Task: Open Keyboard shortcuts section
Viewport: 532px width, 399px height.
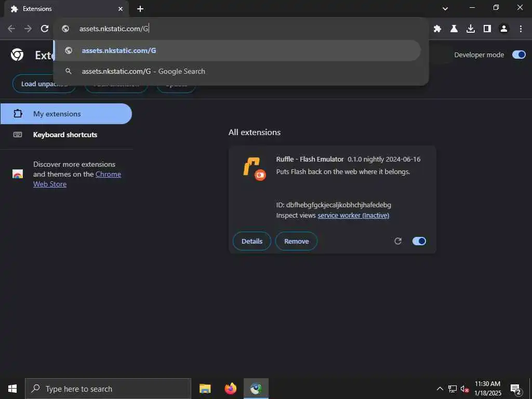Action: [x=65, y=135]
